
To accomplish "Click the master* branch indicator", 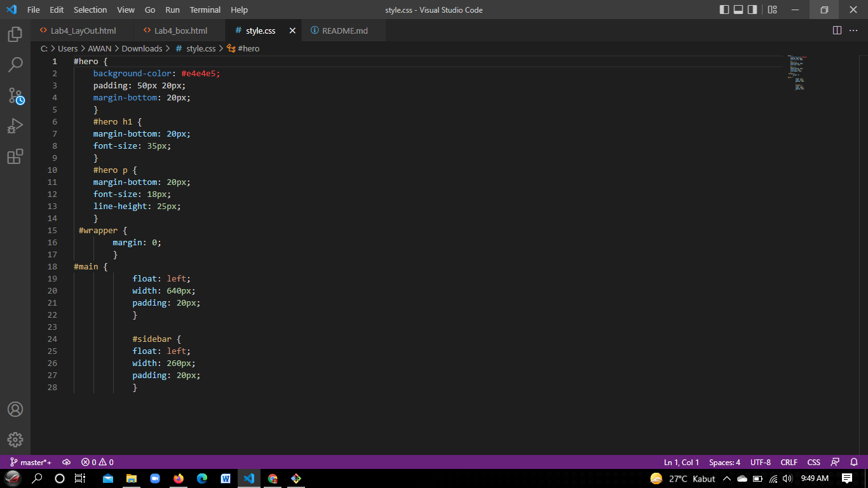I will 31,462.
